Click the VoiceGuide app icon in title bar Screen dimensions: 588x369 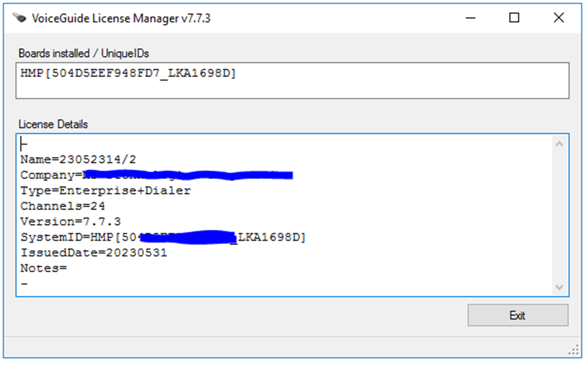click(19, 18)
